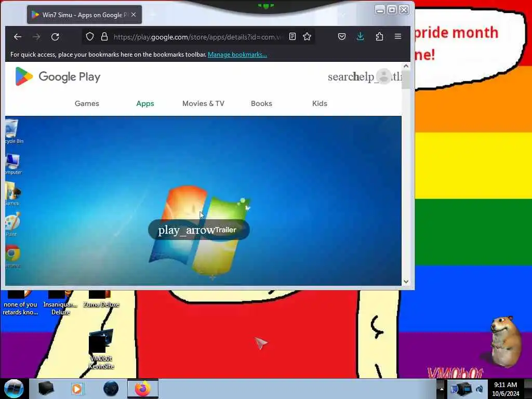
Task: Open the clock showing 9:11 AM
Action: click(506, 389)
